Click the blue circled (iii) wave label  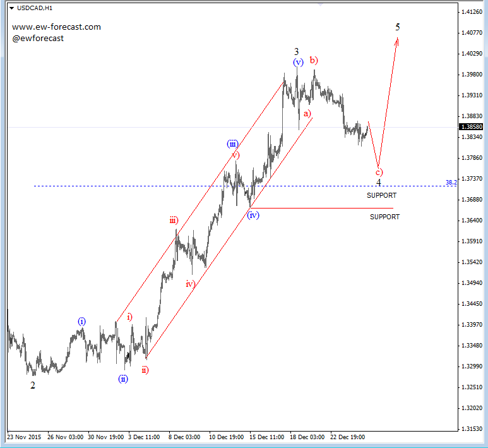tap(233, 144)
